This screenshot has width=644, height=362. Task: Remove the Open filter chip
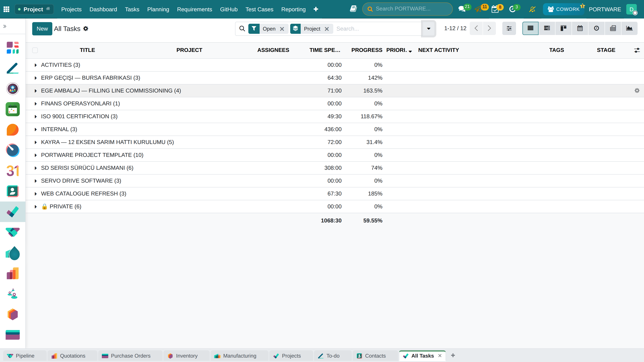pyautogui.click(x=282, y=29)
